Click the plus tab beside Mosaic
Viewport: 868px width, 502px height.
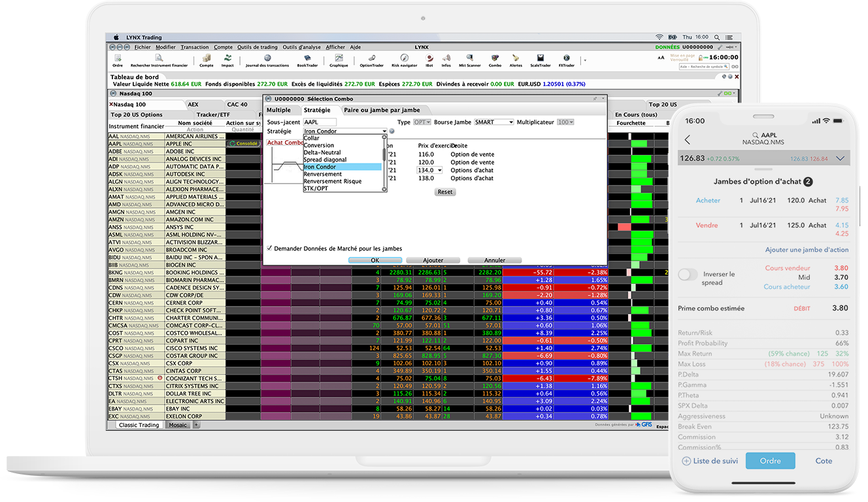(x=196, y=425)
